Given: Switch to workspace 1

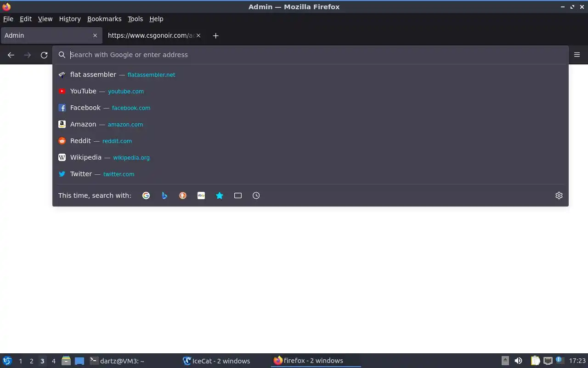Looking at the screenshot, I should tap(20, 361).
